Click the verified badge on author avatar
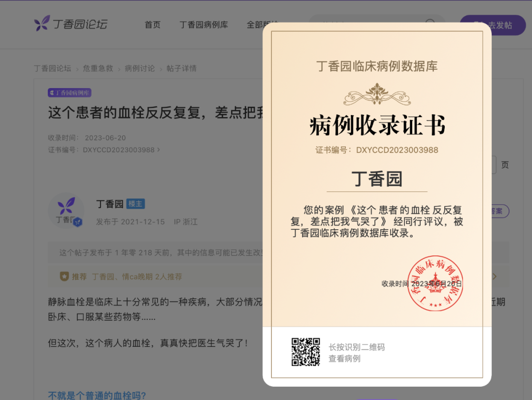The height and width of the screenshot is (400, 532). coord(78,222)
